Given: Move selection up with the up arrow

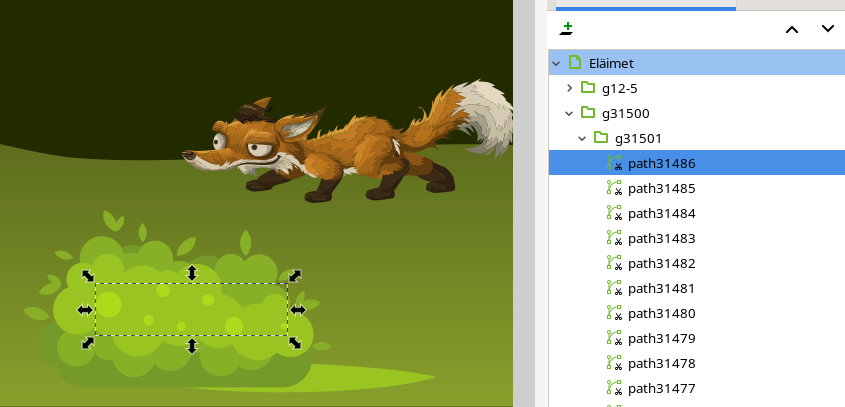Looking at the screenshot, I should 792,30.
